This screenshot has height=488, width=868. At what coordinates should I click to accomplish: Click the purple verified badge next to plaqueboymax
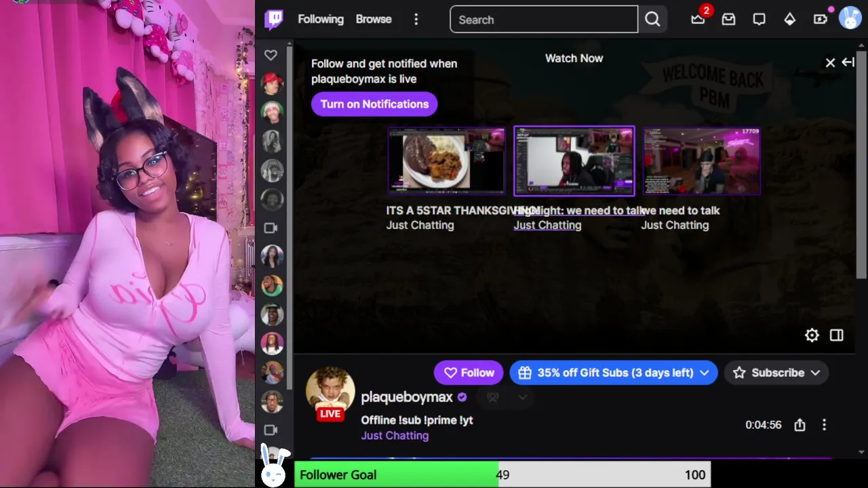pyautogui.click(x=462, y=397)
